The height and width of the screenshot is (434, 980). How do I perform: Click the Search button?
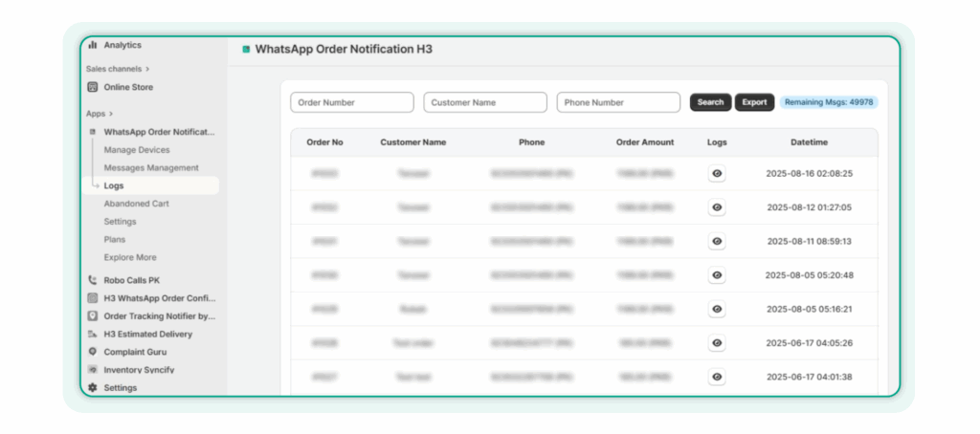[710, 102]
